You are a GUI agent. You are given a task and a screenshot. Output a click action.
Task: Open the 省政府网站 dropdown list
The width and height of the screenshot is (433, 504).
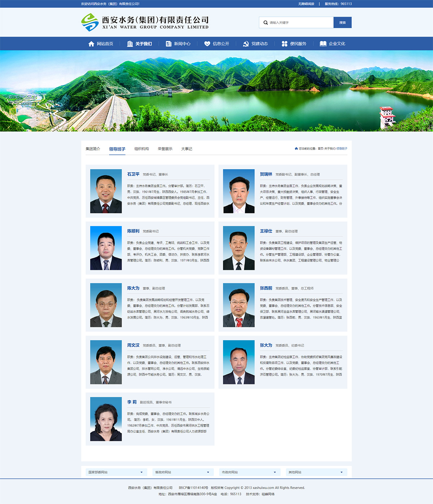coord(183,472)
